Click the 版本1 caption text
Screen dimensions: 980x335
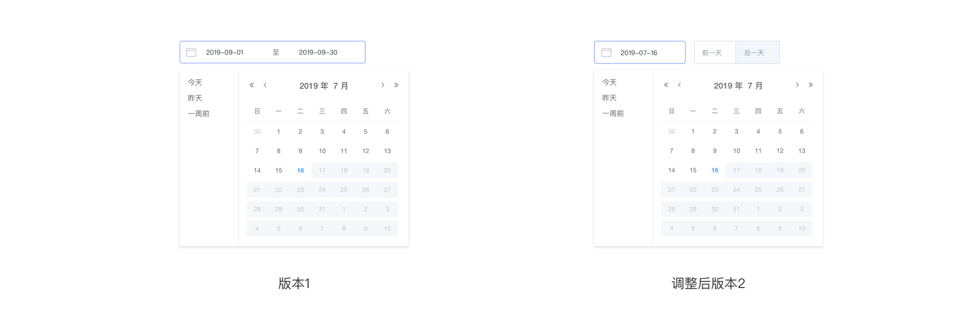294,283
